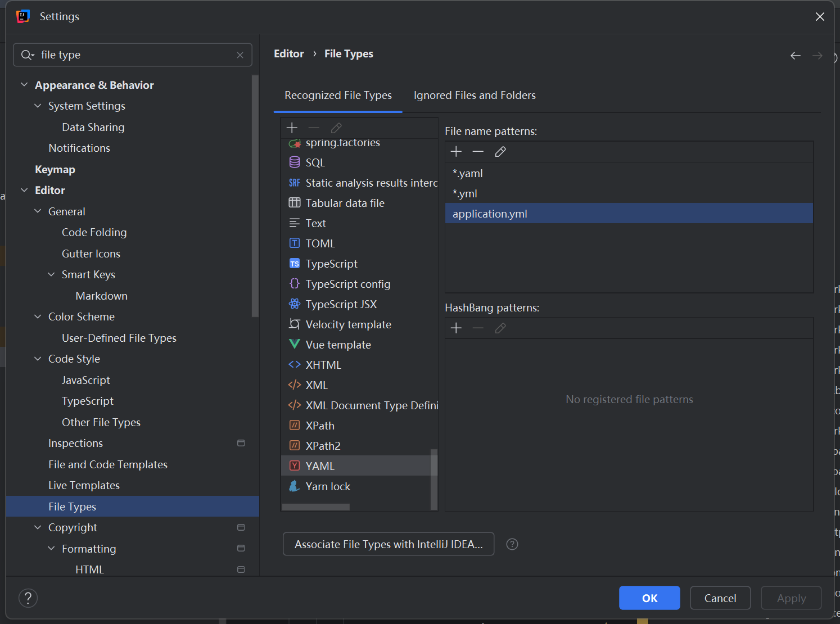Select the TypeScript file type icon
The height and width of the screenshot is (624, 840).
coord(295,264)
